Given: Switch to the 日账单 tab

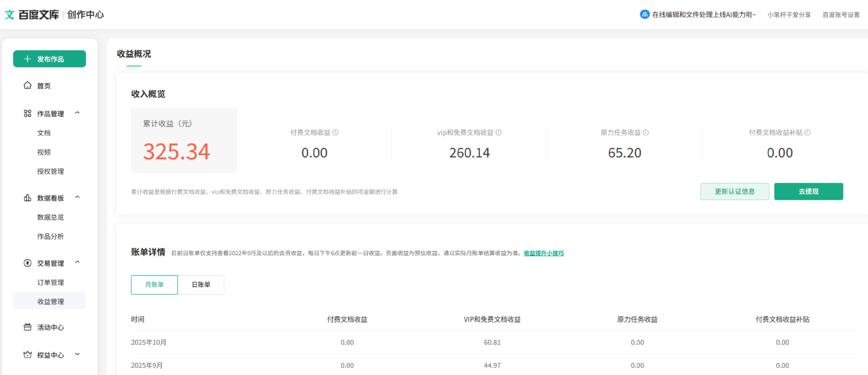Looking at the screenshot, I should point(201,285).
